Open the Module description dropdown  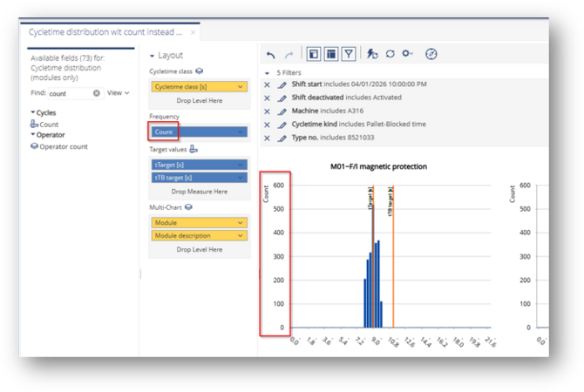click(241, 236)
